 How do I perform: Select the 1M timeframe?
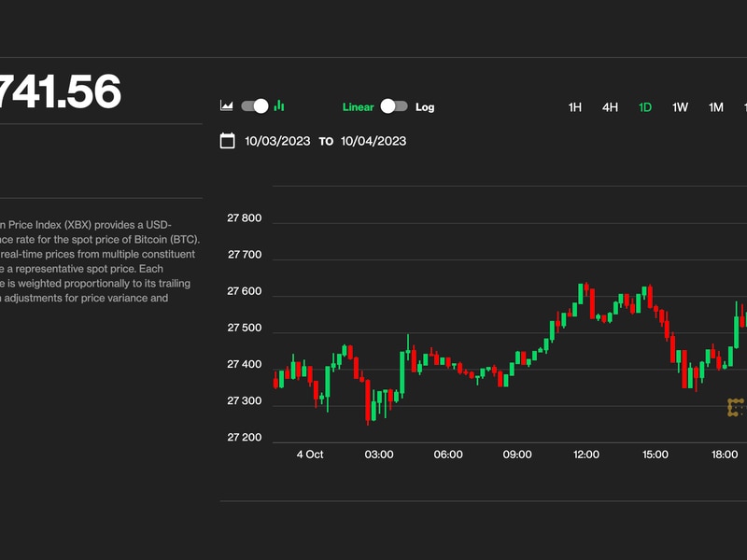click(715, 107)
